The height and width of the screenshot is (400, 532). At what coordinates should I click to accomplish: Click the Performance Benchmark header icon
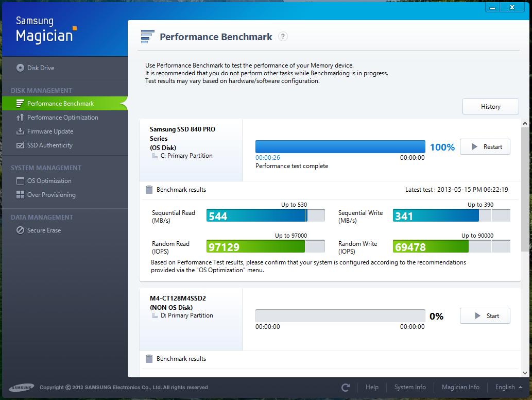pos(148,37)
